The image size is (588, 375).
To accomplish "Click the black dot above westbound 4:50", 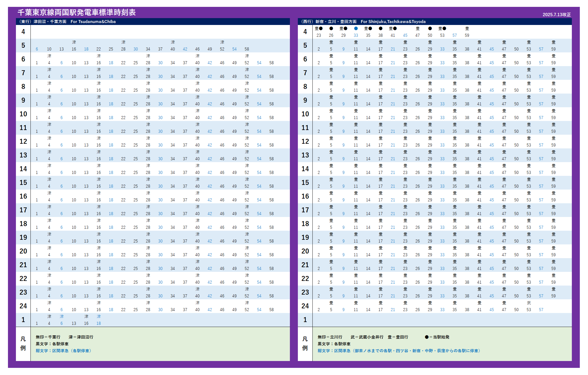I will (430, 29).
